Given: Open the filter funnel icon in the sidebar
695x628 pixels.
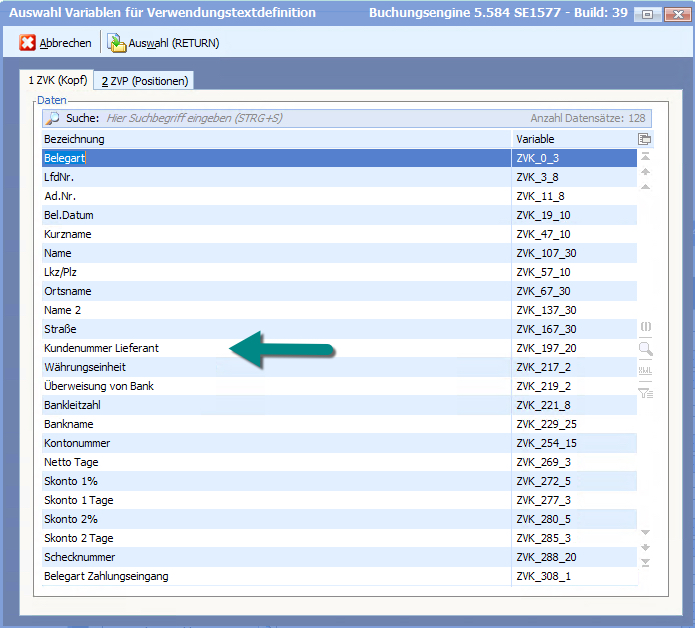Looking at the screenshot, I should [645, 392].
